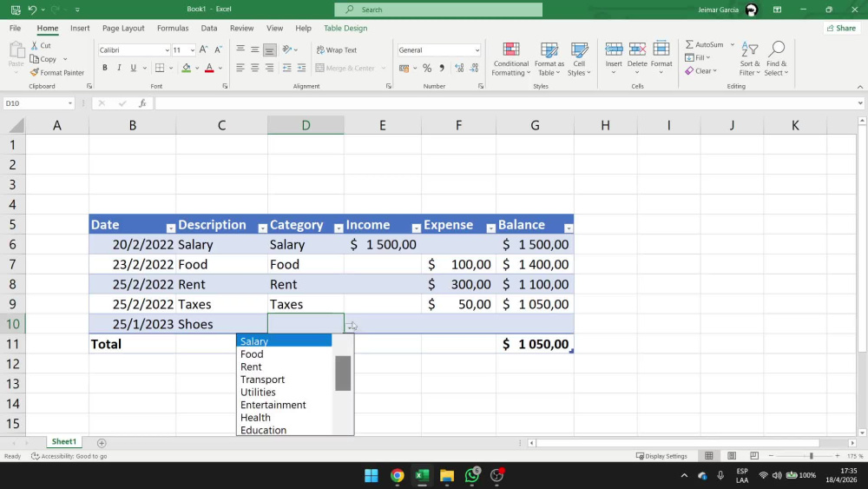The image size is (868, 489).
Task: Click the zoom slider handle
Action: (x=811, y=456)
